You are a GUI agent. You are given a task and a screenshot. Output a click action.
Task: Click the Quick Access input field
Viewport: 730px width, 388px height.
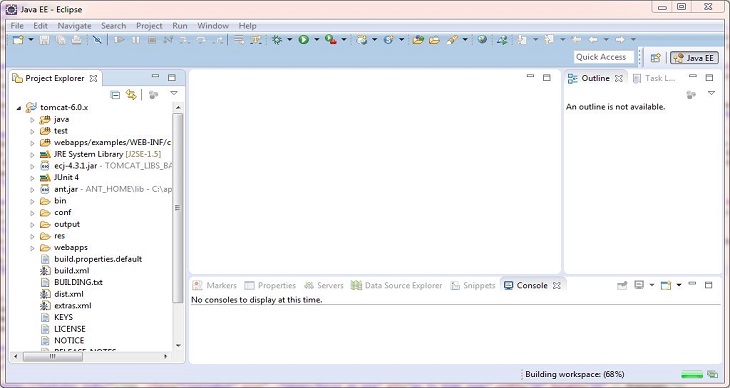(604, 57)
